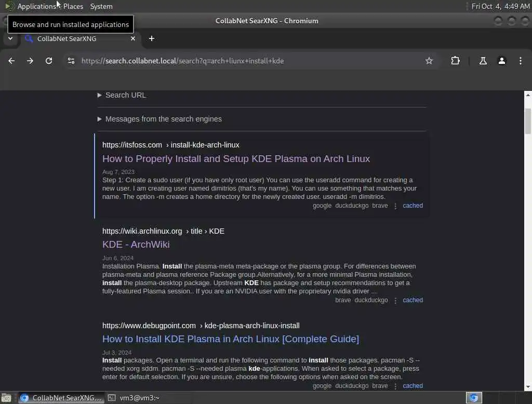Image resolution: width=532 pixels, height=404 pixels.
Task: Open the profile avatar menu
Action: [501, 61]
